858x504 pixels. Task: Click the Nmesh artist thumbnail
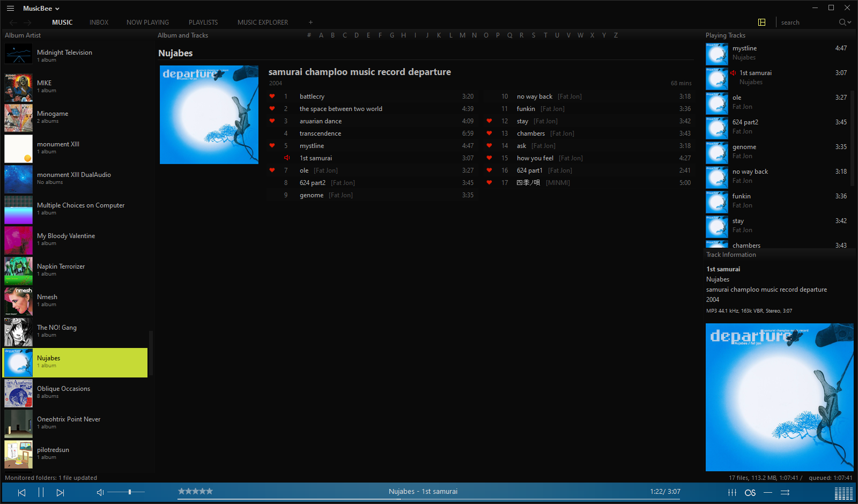tap(18, 301)
